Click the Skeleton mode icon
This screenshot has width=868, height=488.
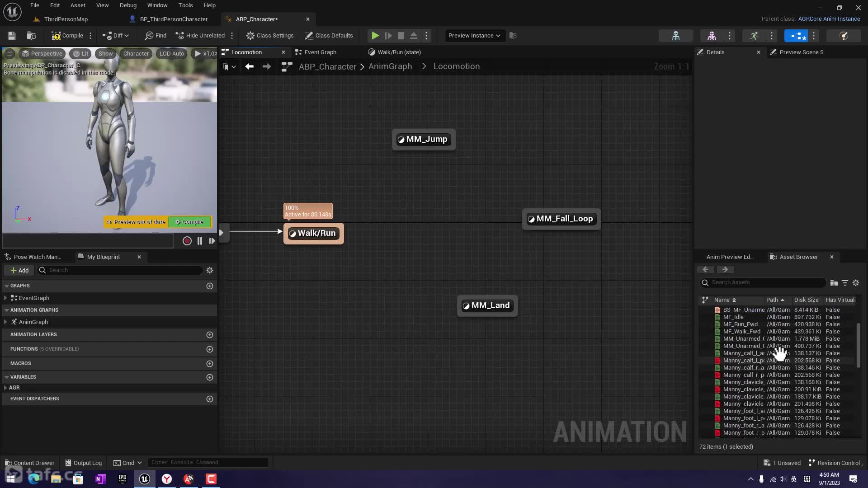[x=676, y=36]
